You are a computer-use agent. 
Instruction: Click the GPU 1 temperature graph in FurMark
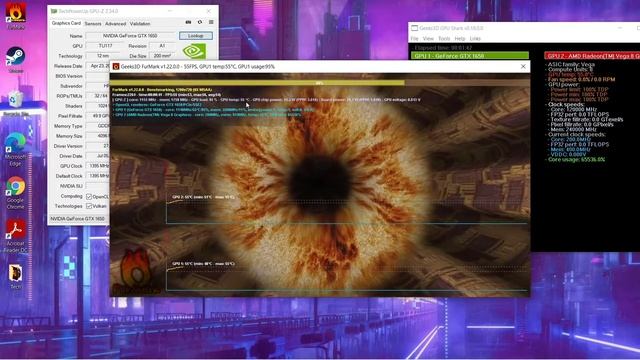(347, 276)
